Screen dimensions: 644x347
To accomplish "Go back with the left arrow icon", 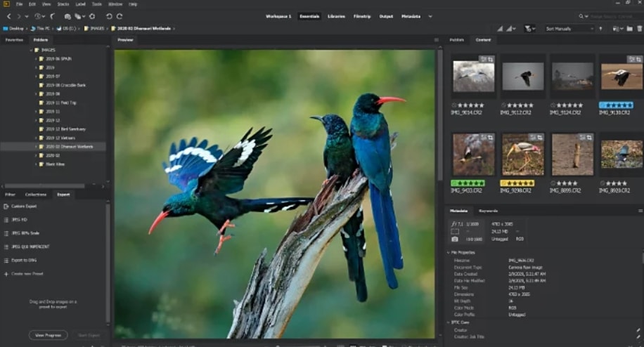I will 9,16.
